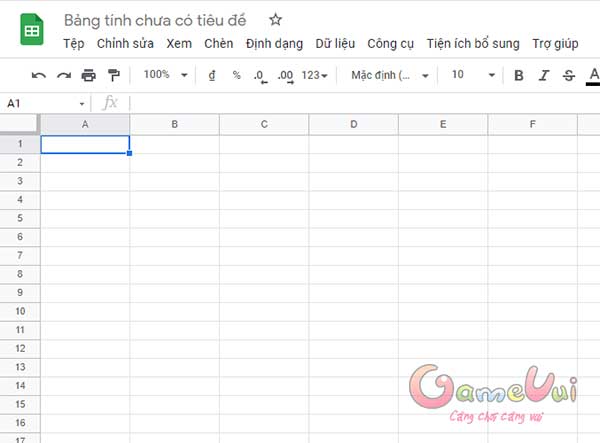
Task: Rename title 'Bảng tính chưa có tiêu đề'
Action: (155, 20)
